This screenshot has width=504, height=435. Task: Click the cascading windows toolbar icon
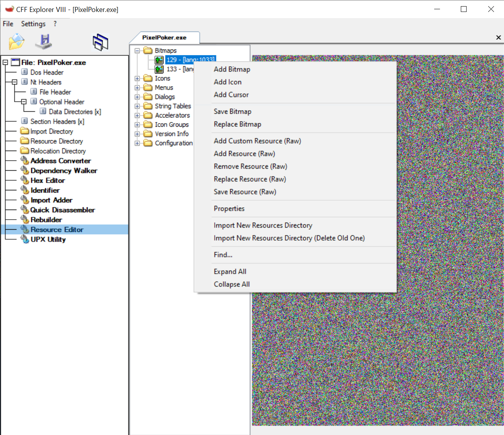coord(100,42)
